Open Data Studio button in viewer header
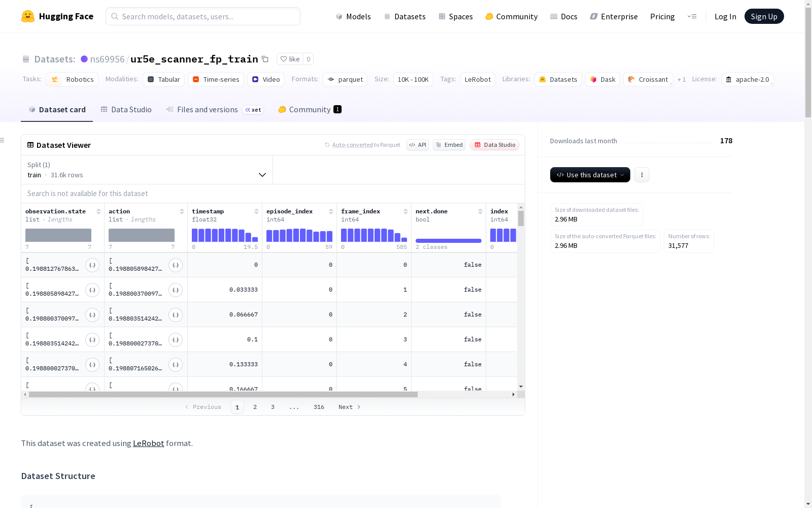This screenshot has width=812, height=508. tap(495, 145)
